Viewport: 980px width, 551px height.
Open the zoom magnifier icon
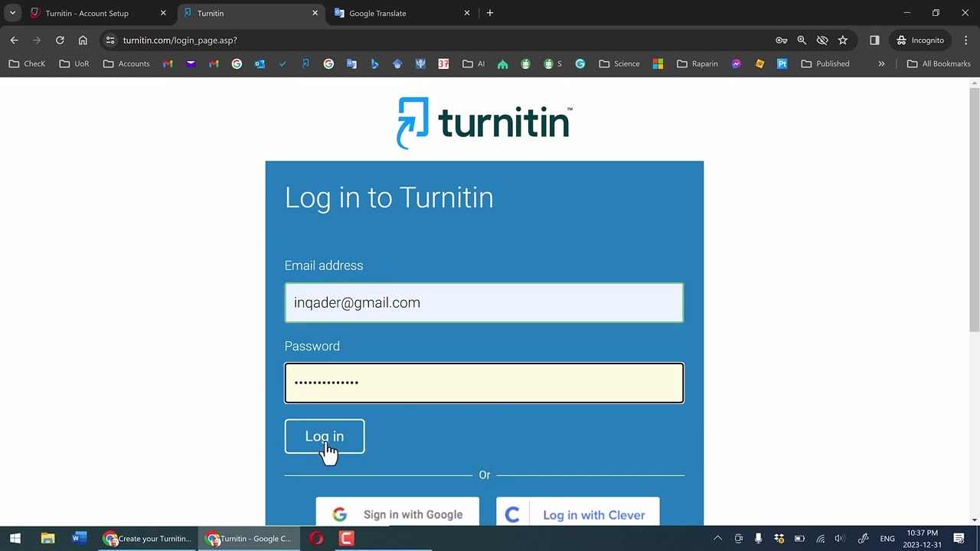pos(802,40)
